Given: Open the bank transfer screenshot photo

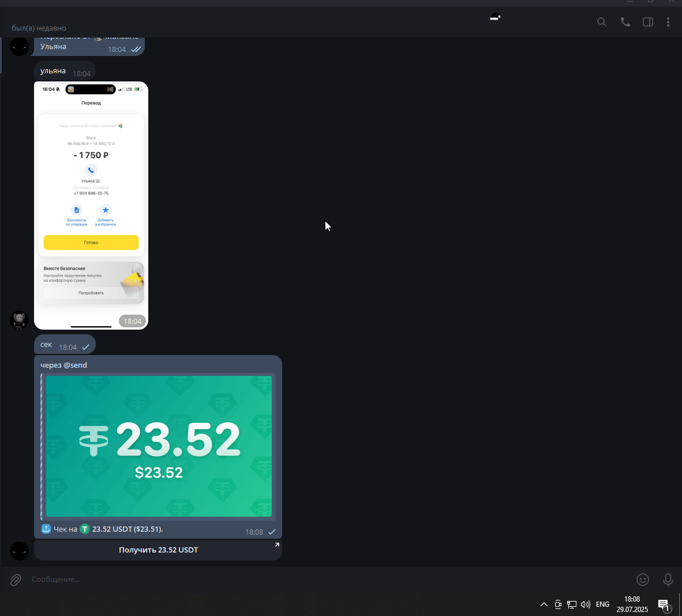Looking at the screenshot, I should click(91, 206).
